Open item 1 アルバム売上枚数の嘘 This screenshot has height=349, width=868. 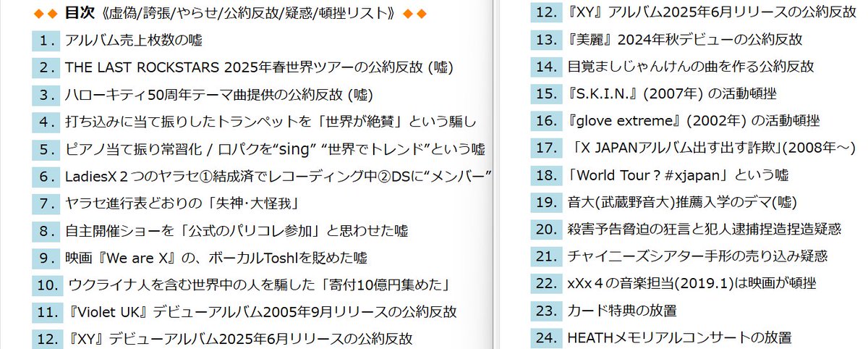tap(135, 41)
